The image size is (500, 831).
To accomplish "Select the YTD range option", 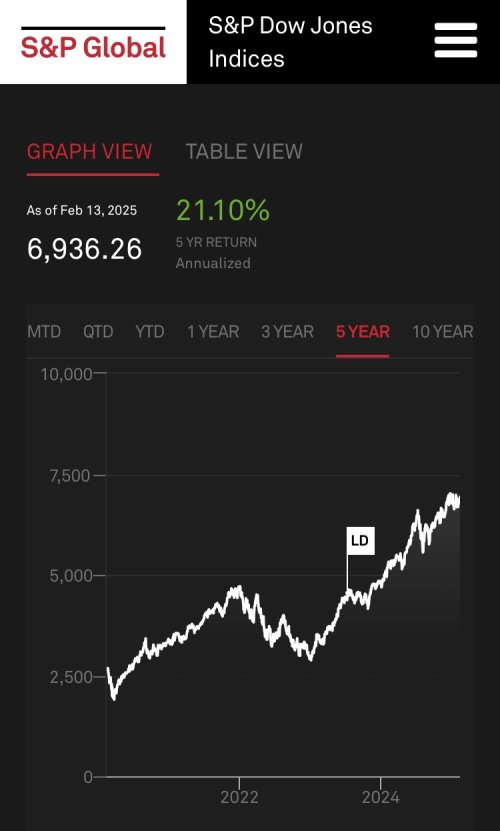I will point(150,332).
